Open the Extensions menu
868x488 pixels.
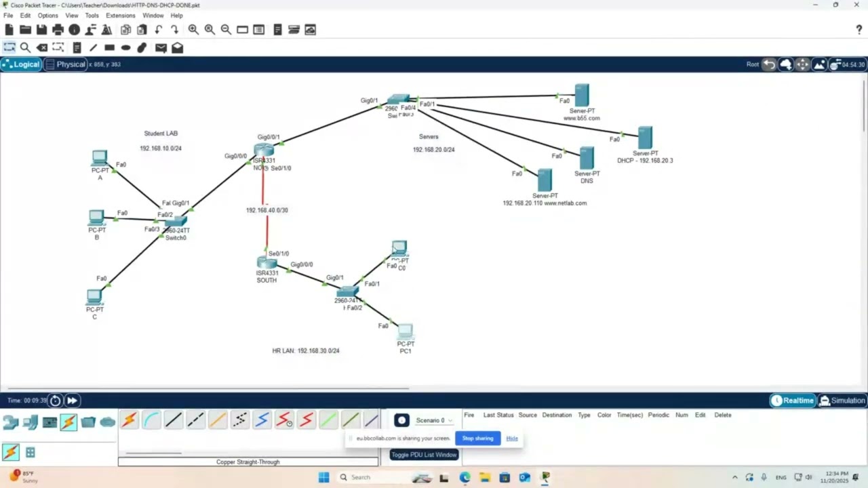[x=121, y=15]
